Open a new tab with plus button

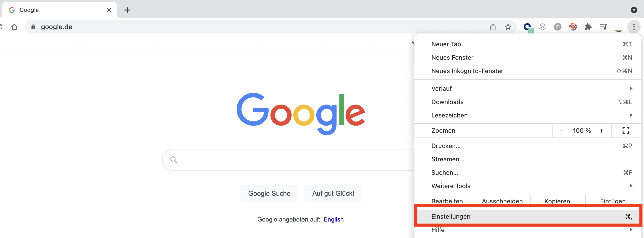127,10
